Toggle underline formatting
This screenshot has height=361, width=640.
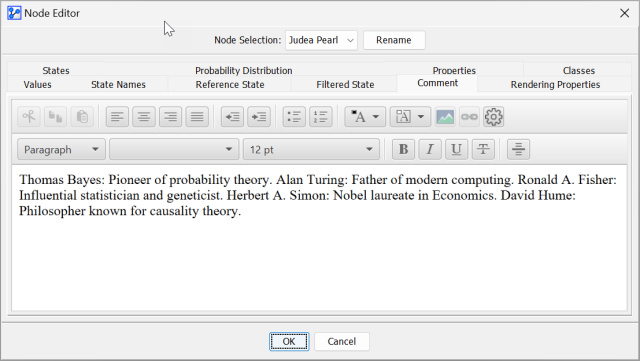[x=456, y=149]
